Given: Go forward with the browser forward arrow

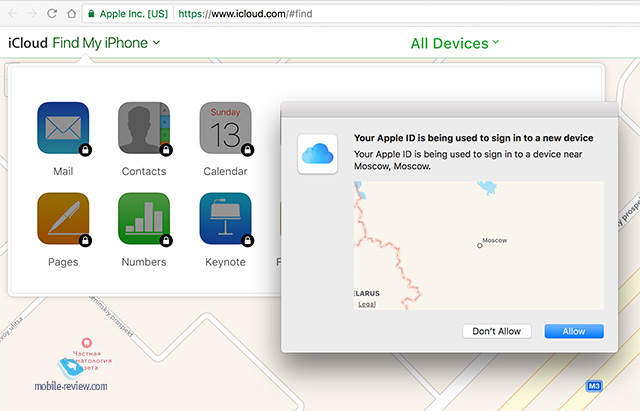Looking at the screenshot, I should pyautogui.click(x=32, y=13).
